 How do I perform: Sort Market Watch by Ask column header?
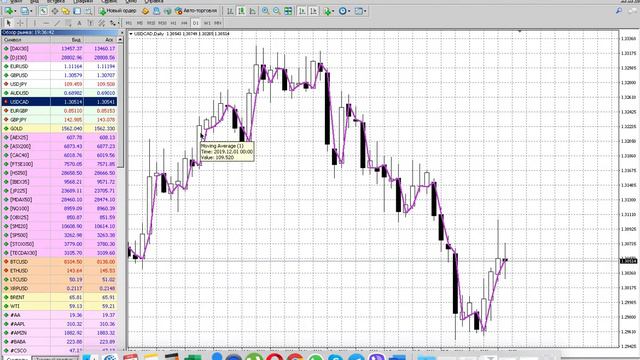coord(100,40)
